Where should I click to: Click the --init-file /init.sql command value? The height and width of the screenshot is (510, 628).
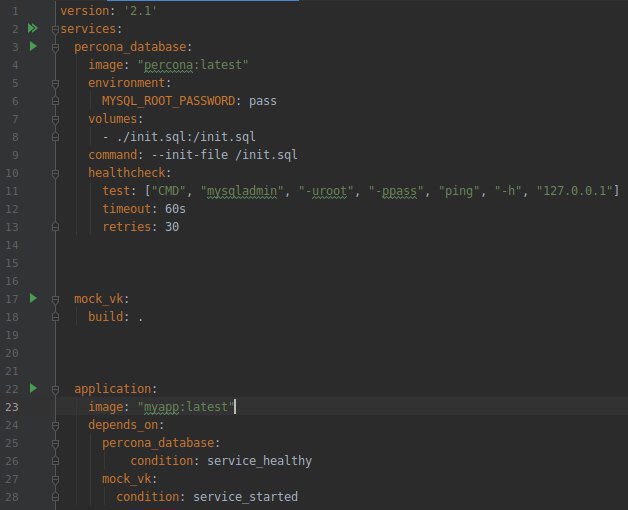[x=224, y=155]
